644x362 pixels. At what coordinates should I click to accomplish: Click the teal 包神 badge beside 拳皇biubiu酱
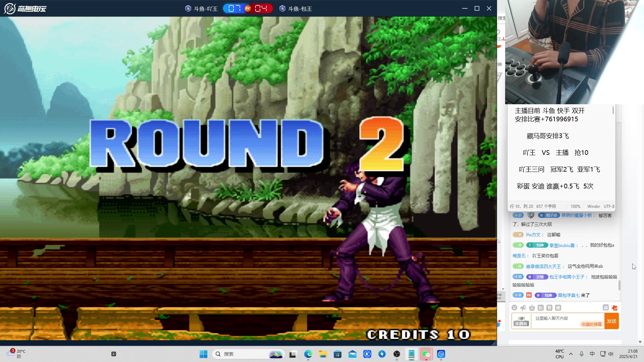pos(537,245)
